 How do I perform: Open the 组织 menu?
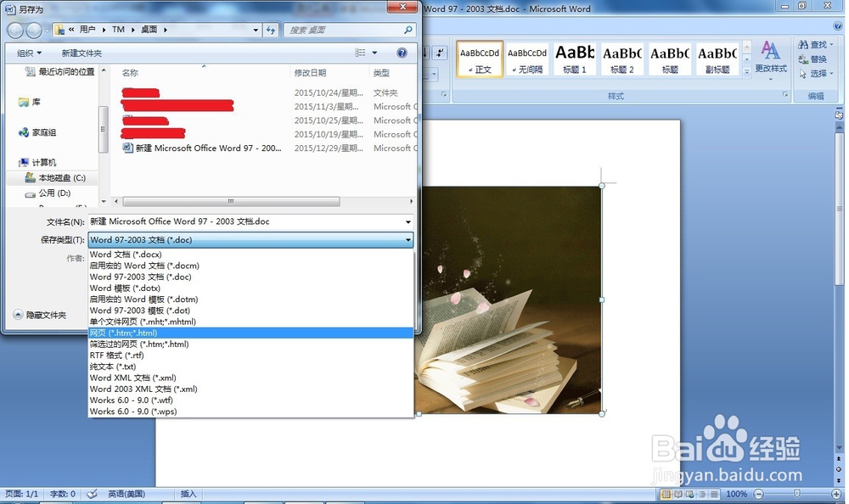pos(29,53)
